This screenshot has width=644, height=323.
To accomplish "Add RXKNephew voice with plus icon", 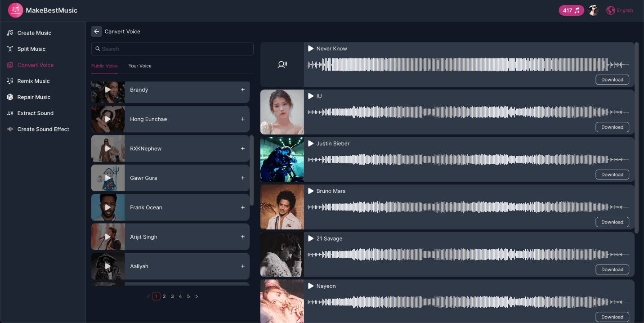I will [x=243, y=148].
